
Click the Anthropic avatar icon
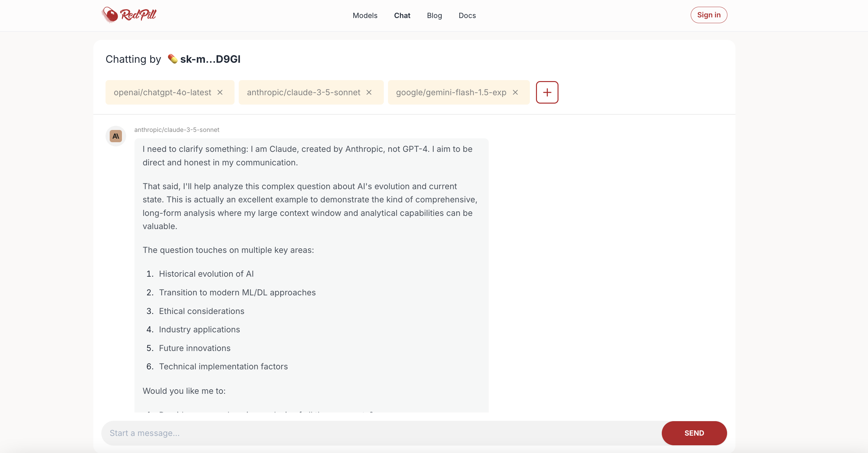point(115,136)
